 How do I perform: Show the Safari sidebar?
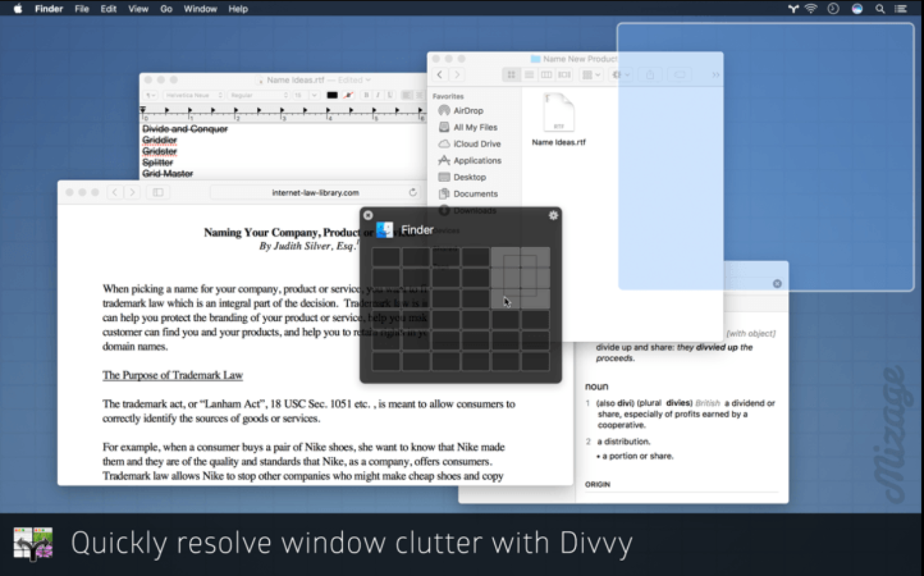tap(158, 192)
